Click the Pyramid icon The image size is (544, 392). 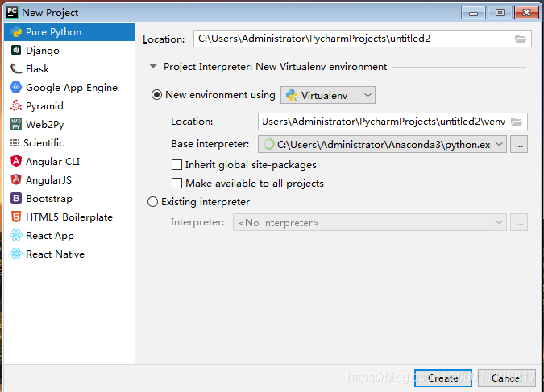16,105
